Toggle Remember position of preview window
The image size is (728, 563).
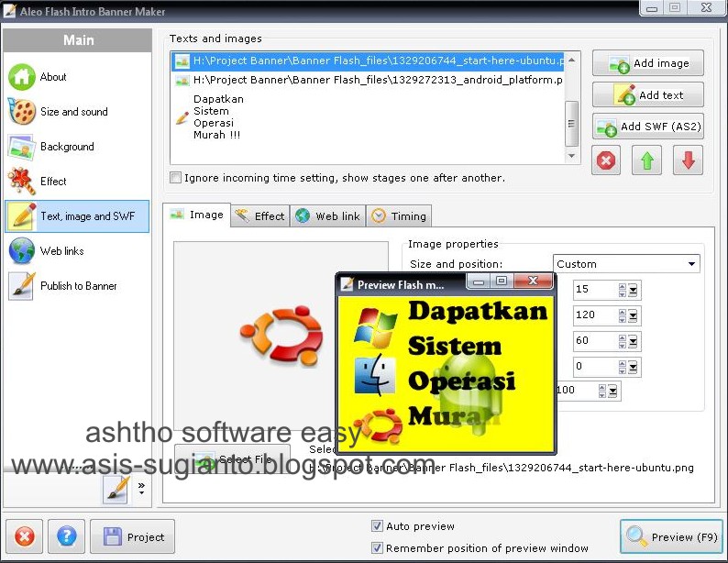click(377, 547)
